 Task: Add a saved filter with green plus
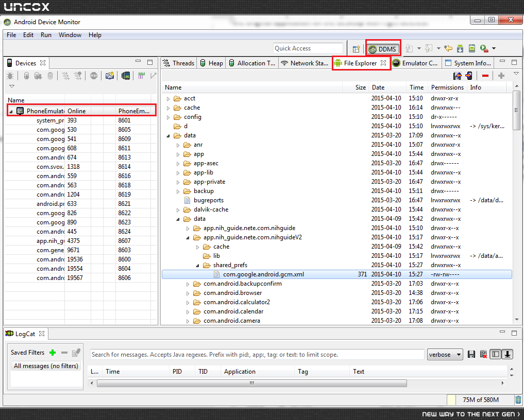[53, 353]
